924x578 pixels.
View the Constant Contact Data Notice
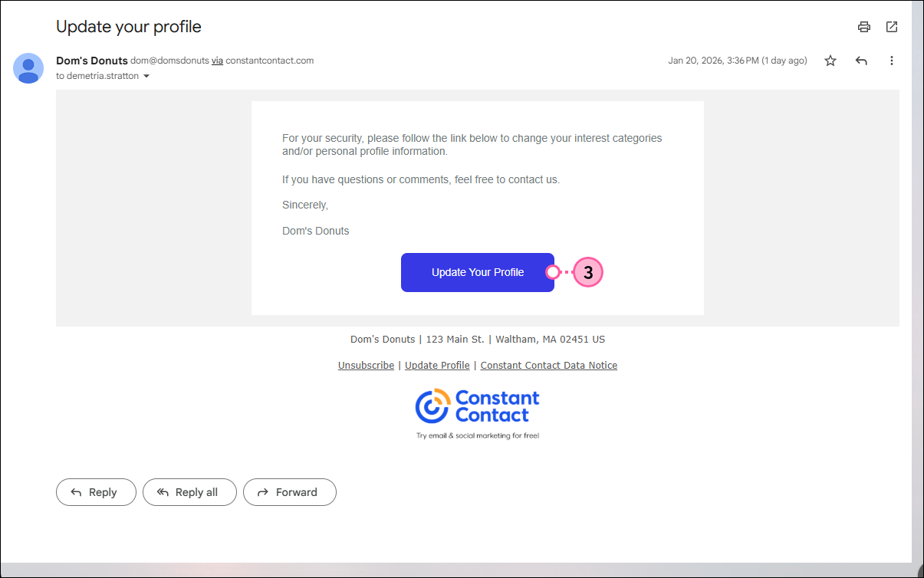coord(548,365)
